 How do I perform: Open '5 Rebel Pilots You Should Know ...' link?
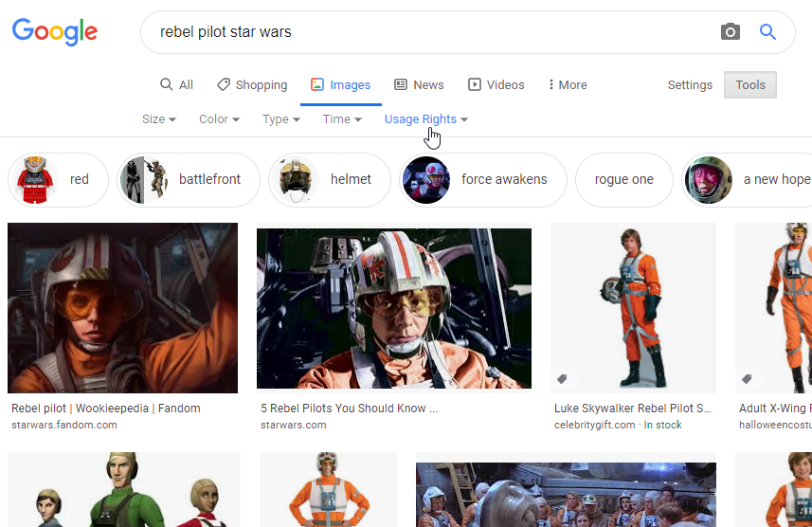pyautogui.click(x=349, y=409)
